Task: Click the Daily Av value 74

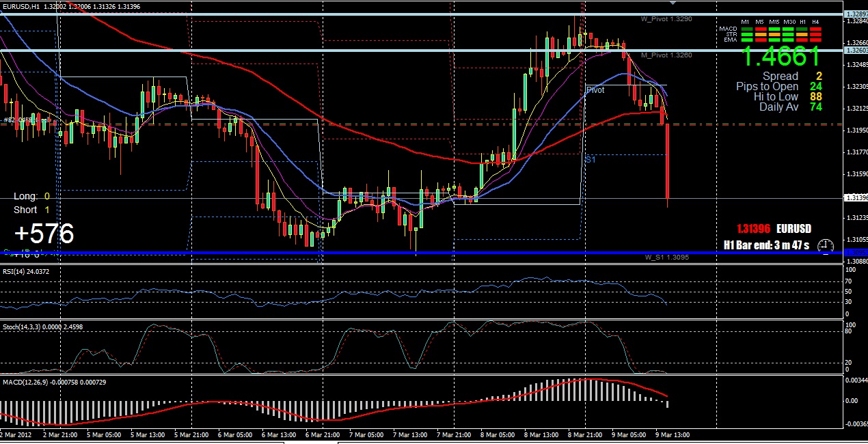Action: (816, 107)
